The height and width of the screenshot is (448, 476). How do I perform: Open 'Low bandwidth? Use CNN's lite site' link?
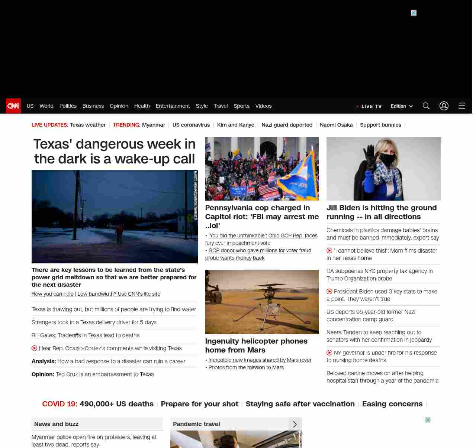point(119,294)
